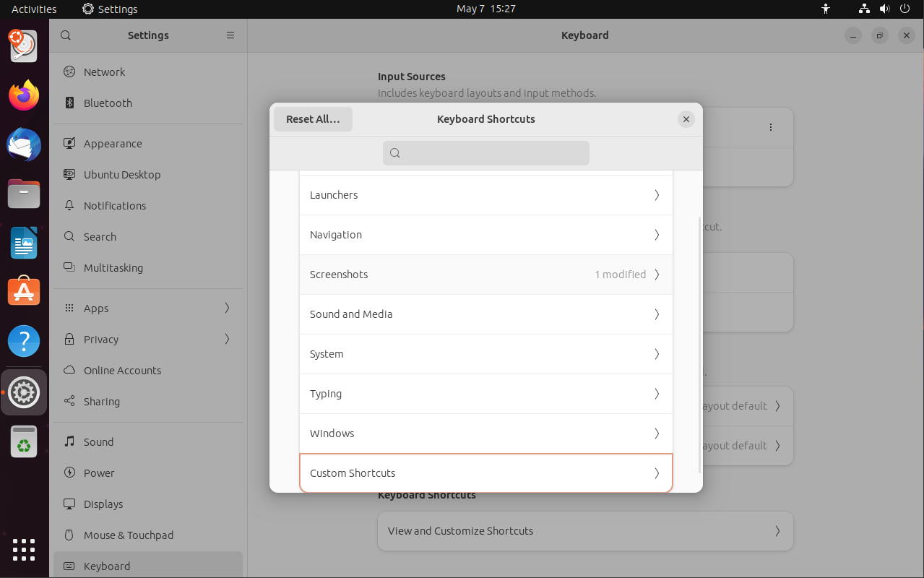The height and width of the screenshot is (578, 924).
Task: Select Displays in the Settings sidebar
Action: pyautogui.click(x=148, y=504)
